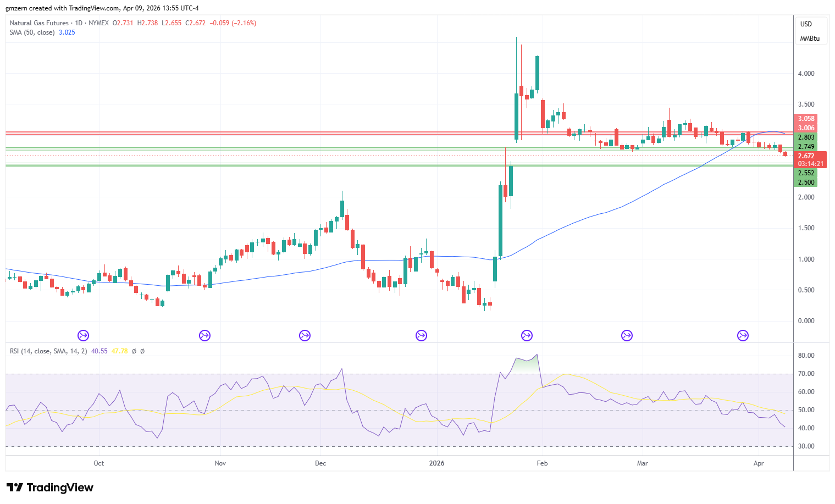Click the SMA (50, close) indicator label
Viewport: 835px width, 504px height.
pyautogui.click(x=32, y=32)
